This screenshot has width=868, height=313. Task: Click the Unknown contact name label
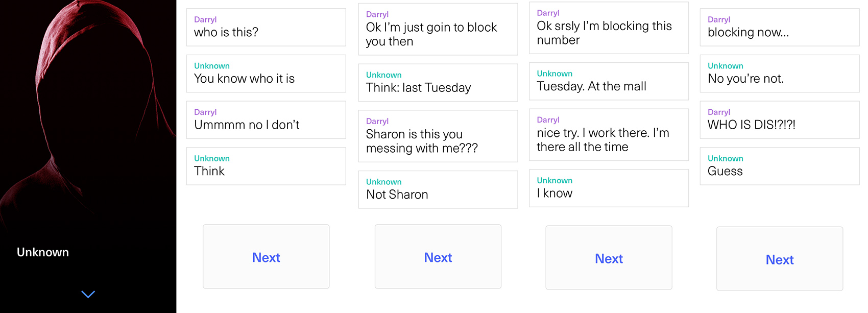click(43, 252)
